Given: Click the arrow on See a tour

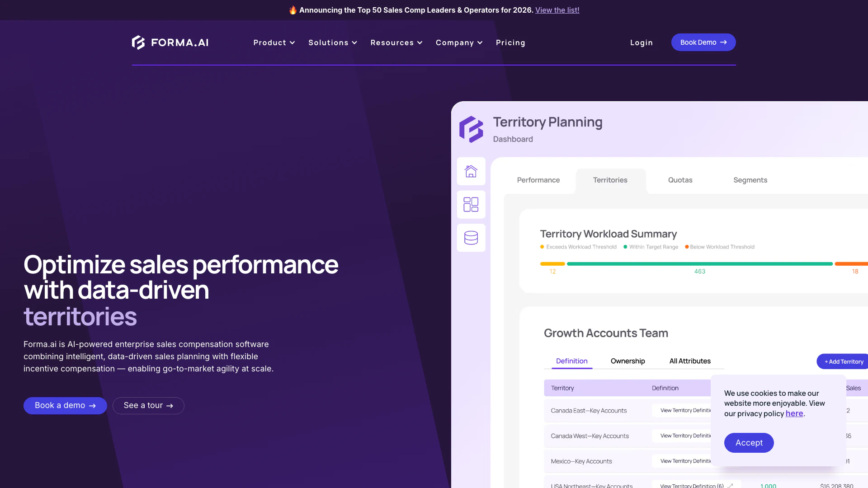Looking at the screenshot, I should [170, 406].
